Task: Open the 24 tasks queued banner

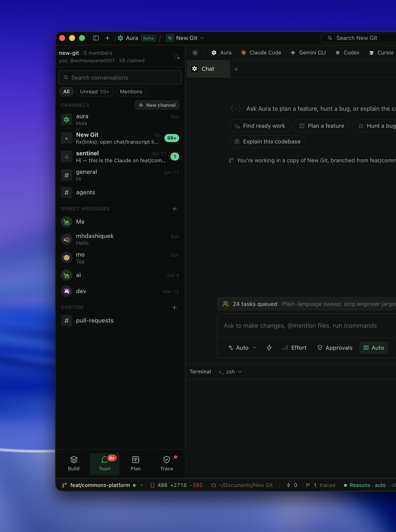Action: (x=306, y=304)
